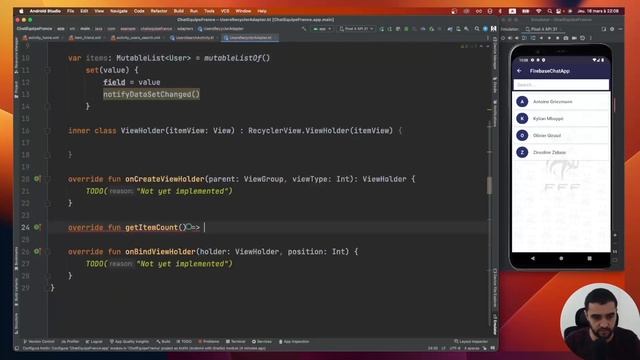The width and height of the screenshot is (640, 360).
Task: Open Pixel 4 API 31 emulator tab
Action: [x=543, y=29]
